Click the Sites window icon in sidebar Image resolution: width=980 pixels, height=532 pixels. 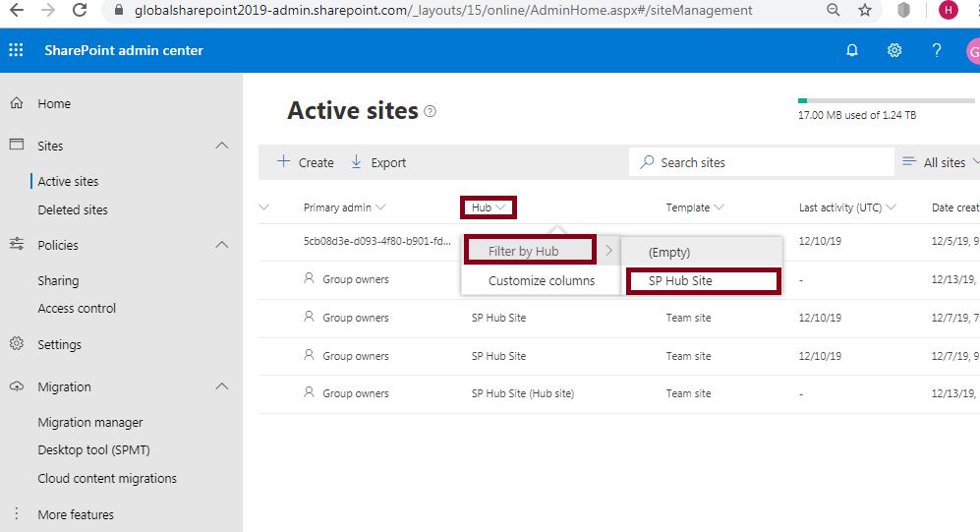(17, 145)
